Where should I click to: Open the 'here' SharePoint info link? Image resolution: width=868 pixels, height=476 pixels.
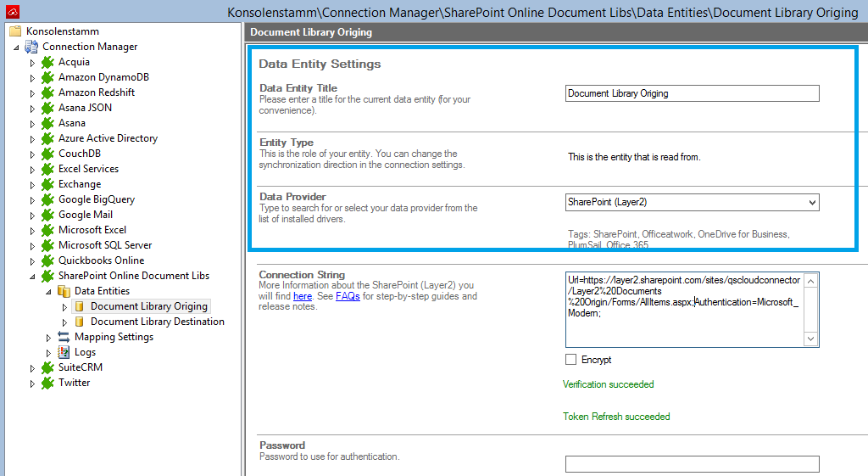(x=303, y=296)
